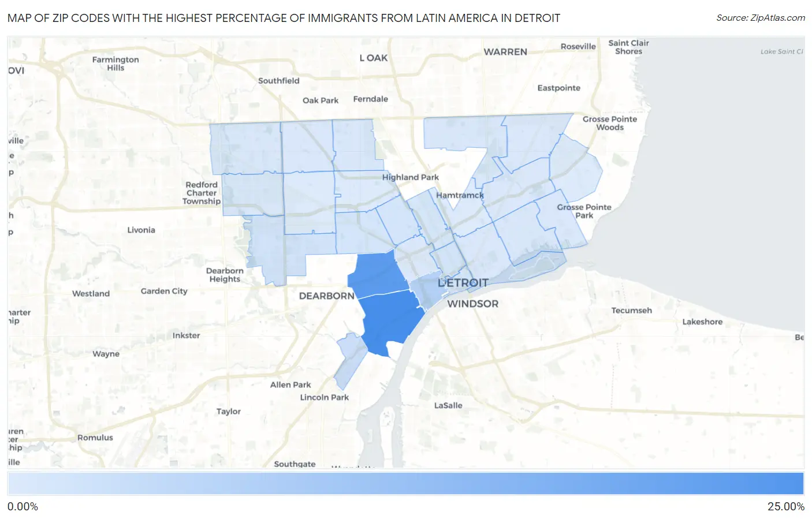
Task: Click the Farmington Hills label
Action: pos(116,64)
